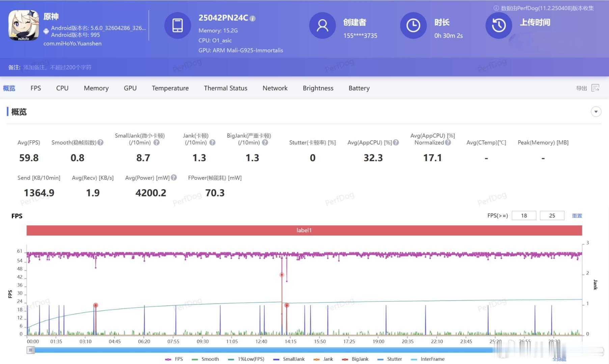
Task: Switch to the 概览 tab
Action: click(9, 88)
